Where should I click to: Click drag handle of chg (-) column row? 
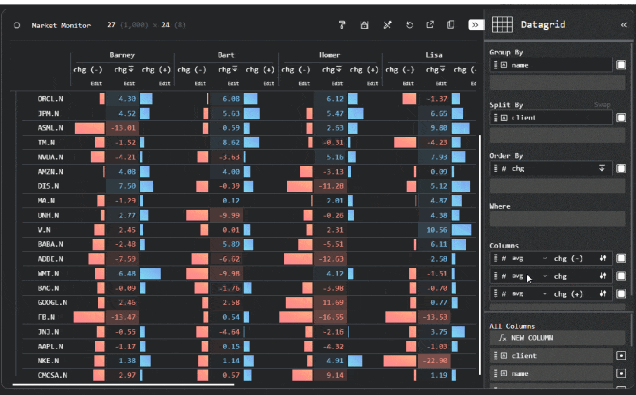(495, 258)
